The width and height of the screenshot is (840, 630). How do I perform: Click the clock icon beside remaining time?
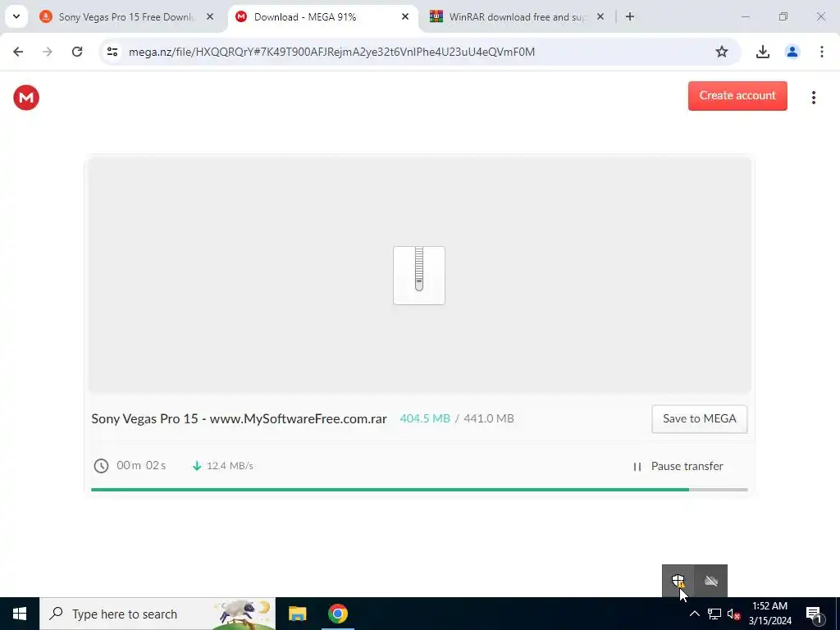pos(101,466)
